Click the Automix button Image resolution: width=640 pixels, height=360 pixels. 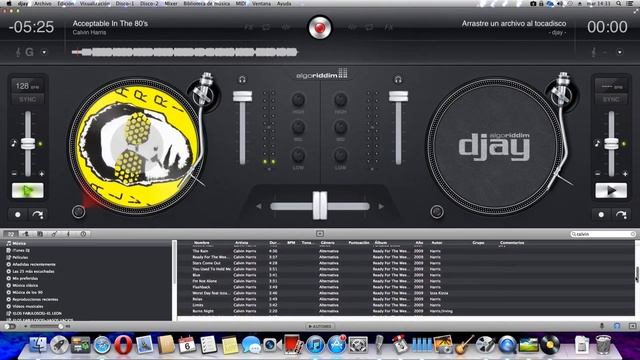[x=320, y=326]
